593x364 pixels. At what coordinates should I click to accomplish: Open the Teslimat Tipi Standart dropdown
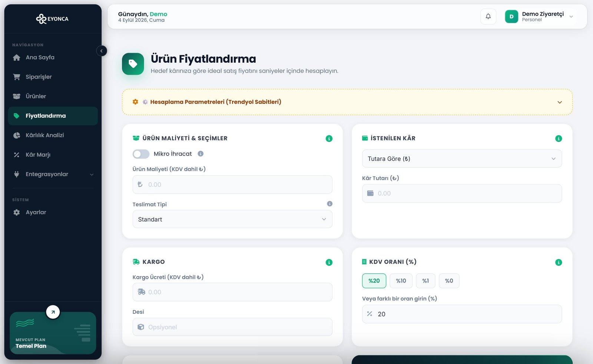232,219
